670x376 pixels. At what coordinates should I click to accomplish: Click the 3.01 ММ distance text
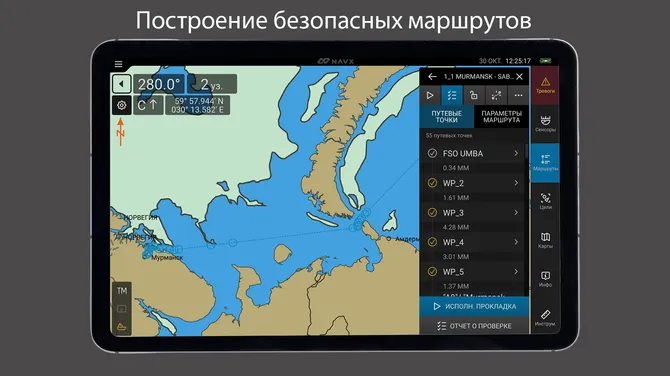click(x=455, y=256)
